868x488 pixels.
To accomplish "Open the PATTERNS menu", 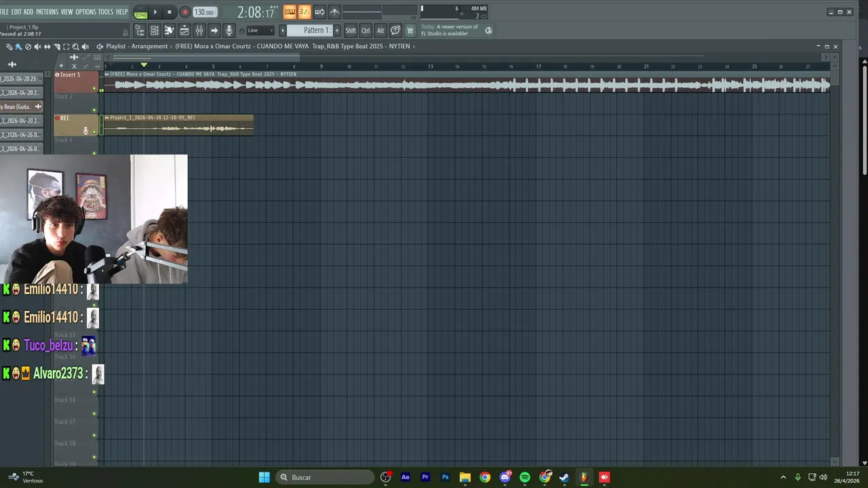I will (x=47, y=12).
